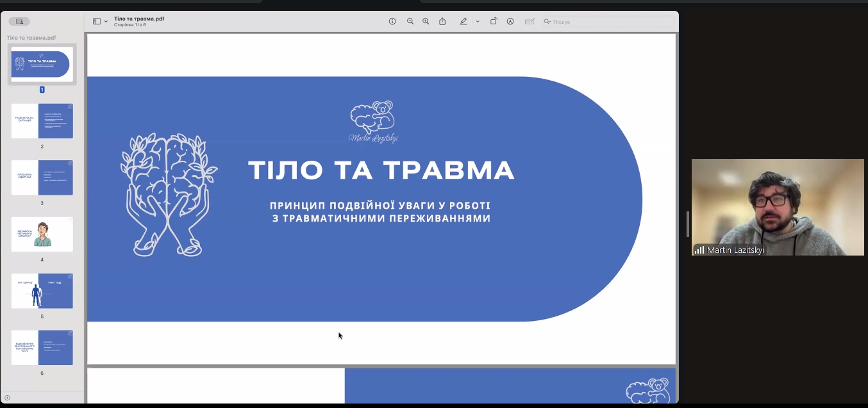
Task: Select page 2 thumbnail in sidebar
Action: (42, 121)
